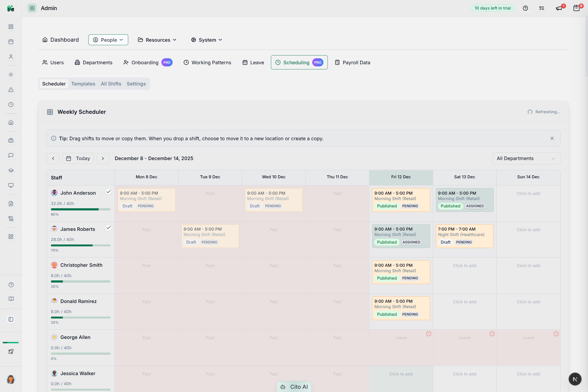Jump to Today in the scheduler
This screenshot has width=588, height=392.
(78, 158)
